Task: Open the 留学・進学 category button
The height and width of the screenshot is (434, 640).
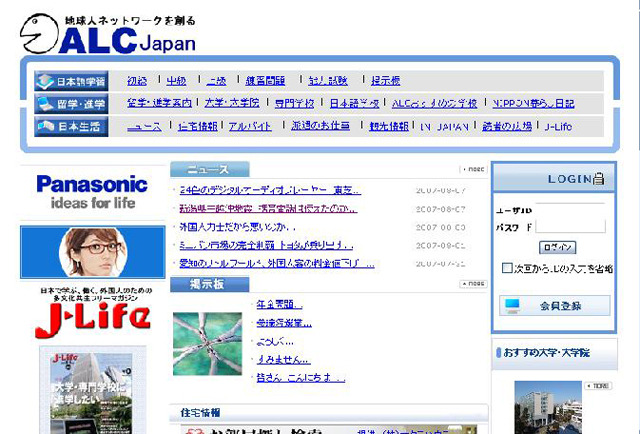Action: point(71,104)
